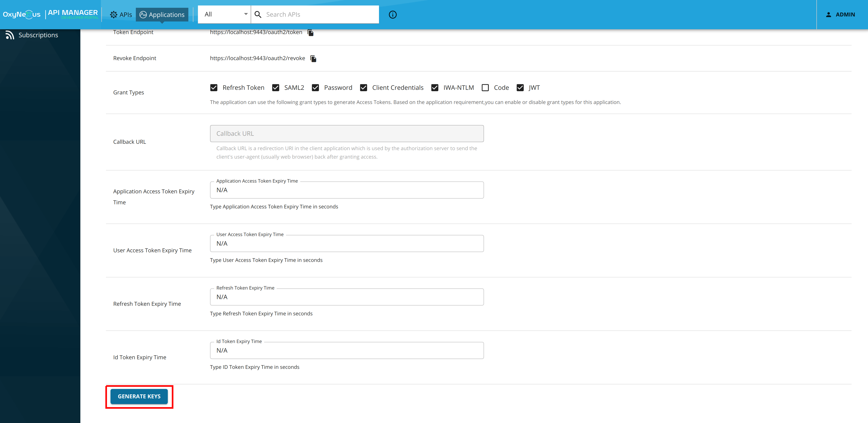Uncheck the SAML2 grant type
This screenshot has width=868, height=423.
276,88
